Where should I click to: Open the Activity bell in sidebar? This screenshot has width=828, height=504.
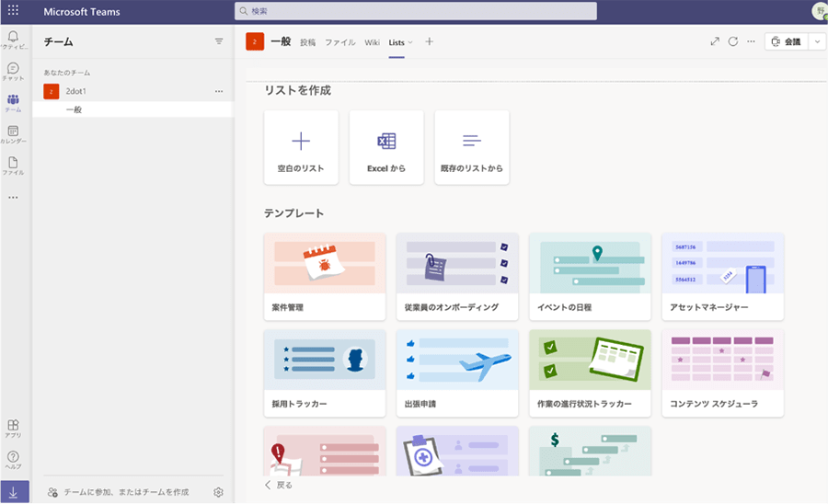[x=13, y=40]
